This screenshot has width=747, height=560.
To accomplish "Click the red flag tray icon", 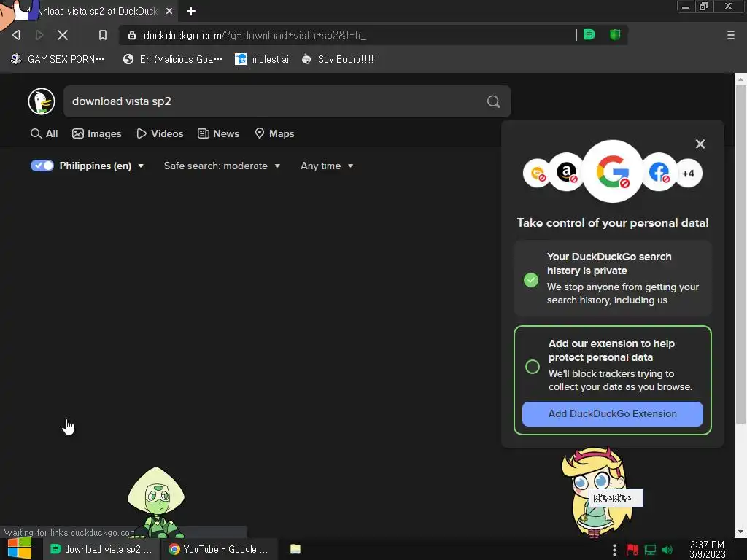I will coord(632,550).
